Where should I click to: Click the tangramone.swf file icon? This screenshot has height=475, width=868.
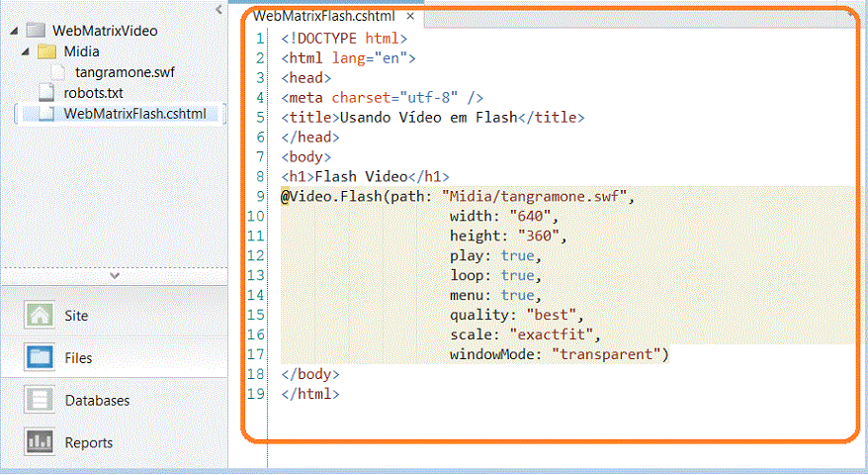tap(58, 72)
